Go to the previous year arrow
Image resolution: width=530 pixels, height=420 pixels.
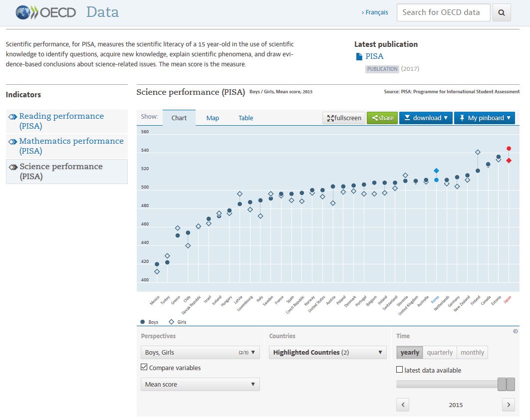[403, 405]
